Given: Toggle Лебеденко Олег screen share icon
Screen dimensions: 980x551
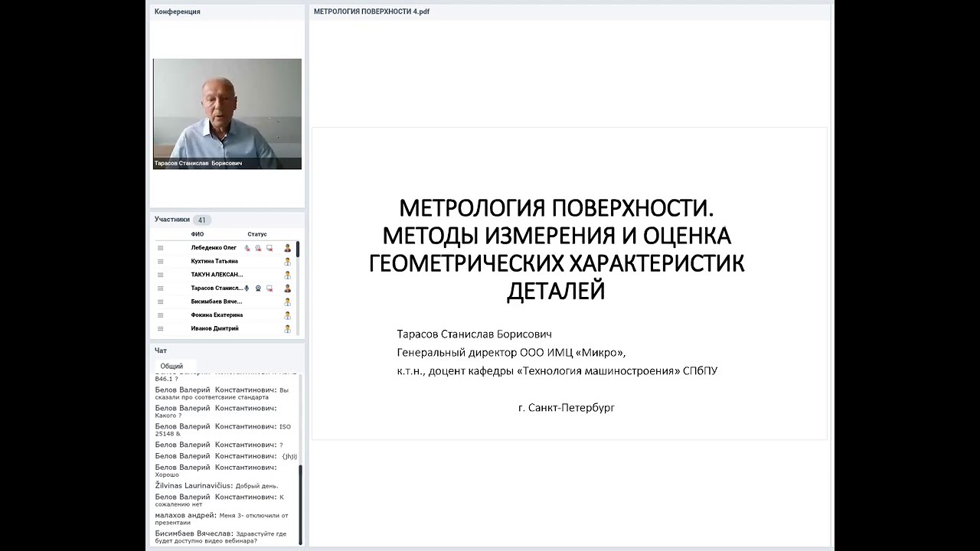Looking at the screenshot, I should (269, 248).
